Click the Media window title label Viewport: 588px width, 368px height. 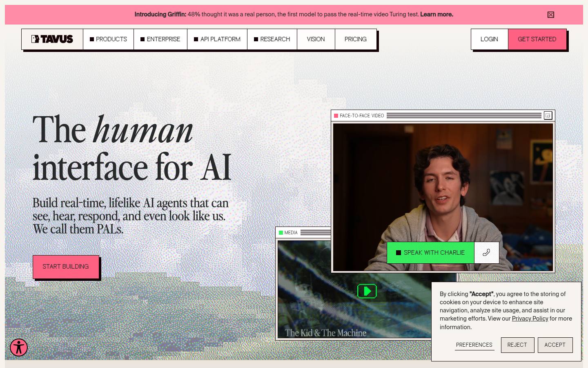click(x=291, y=233)
